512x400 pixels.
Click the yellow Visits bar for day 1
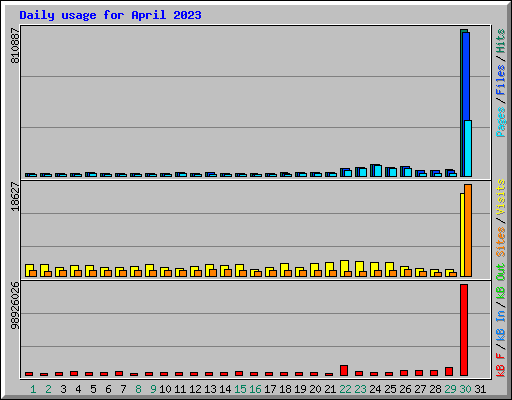29,267
